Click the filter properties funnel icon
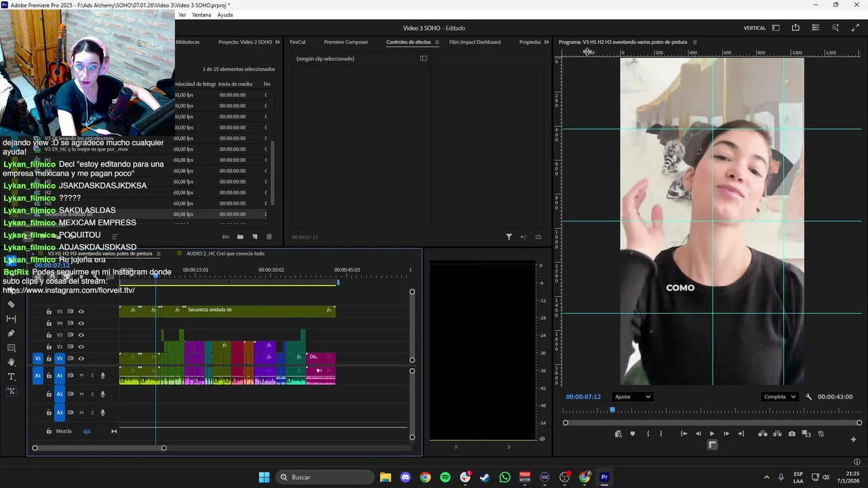This screenshot has height=488, width=868. pos(509,237)
